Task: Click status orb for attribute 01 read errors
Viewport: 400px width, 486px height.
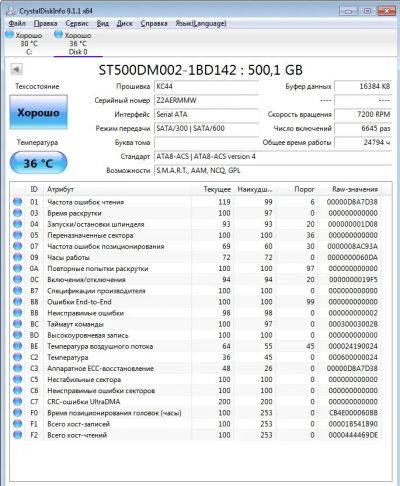Action: (x=18, y=202)
